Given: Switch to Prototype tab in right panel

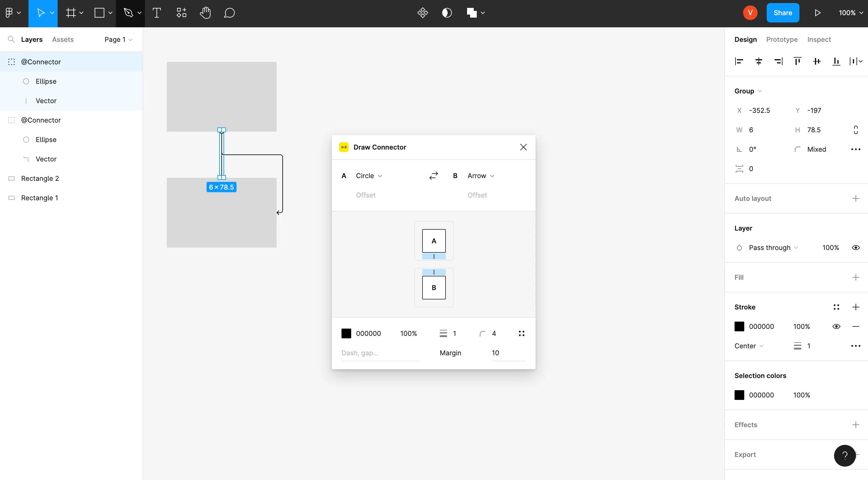Looking at the screenshot, I should [x=782, y=39].
